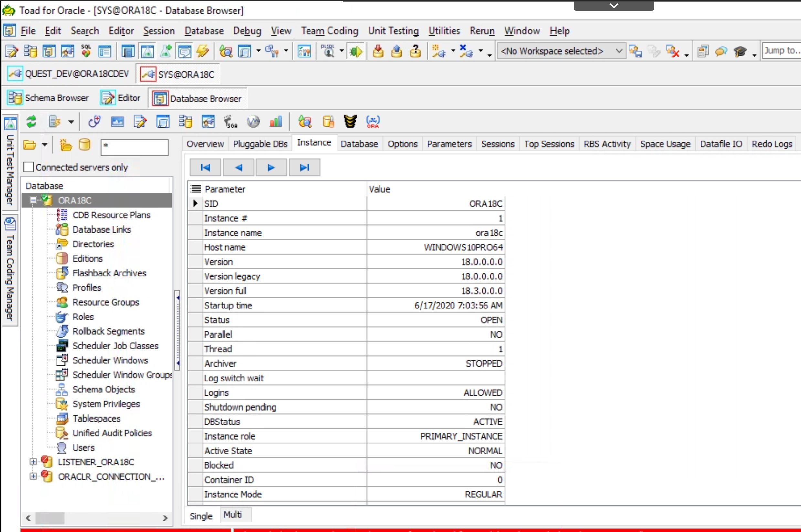Screen dimensions: 801x532
Task: Go to first record button
Action: tap(205, 167)
